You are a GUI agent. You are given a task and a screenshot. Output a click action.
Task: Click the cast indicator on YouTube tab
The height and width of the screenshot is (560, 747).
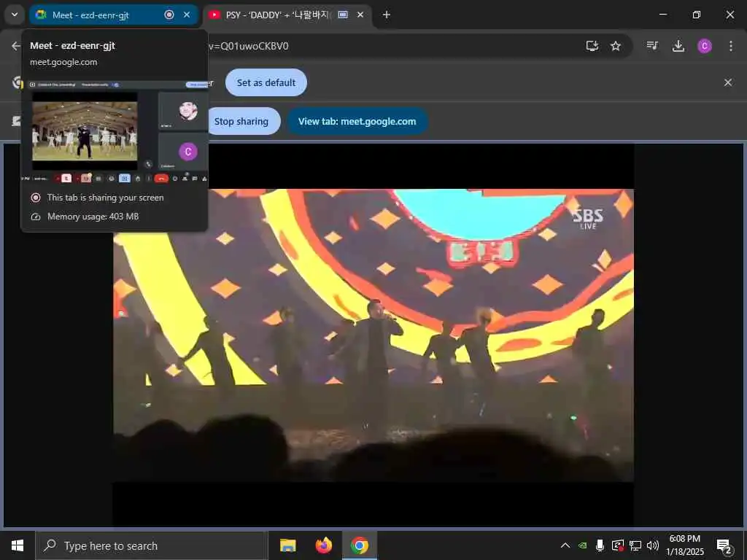[343, 15]
